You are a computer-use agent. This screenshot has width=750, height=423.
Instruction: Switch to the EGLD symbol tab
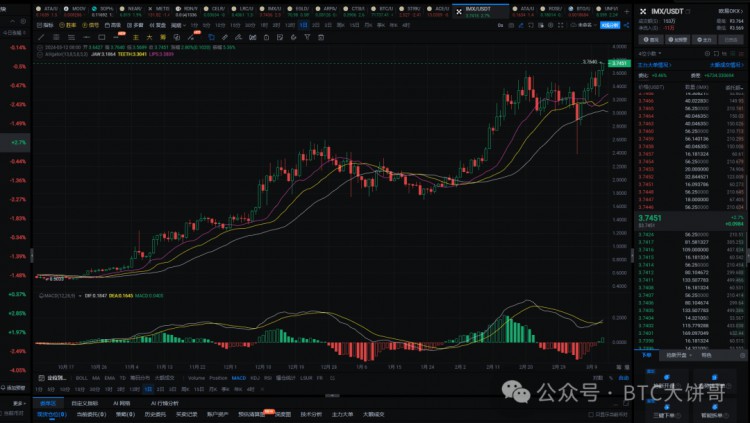pyautogui.click(x=299, y=11)
